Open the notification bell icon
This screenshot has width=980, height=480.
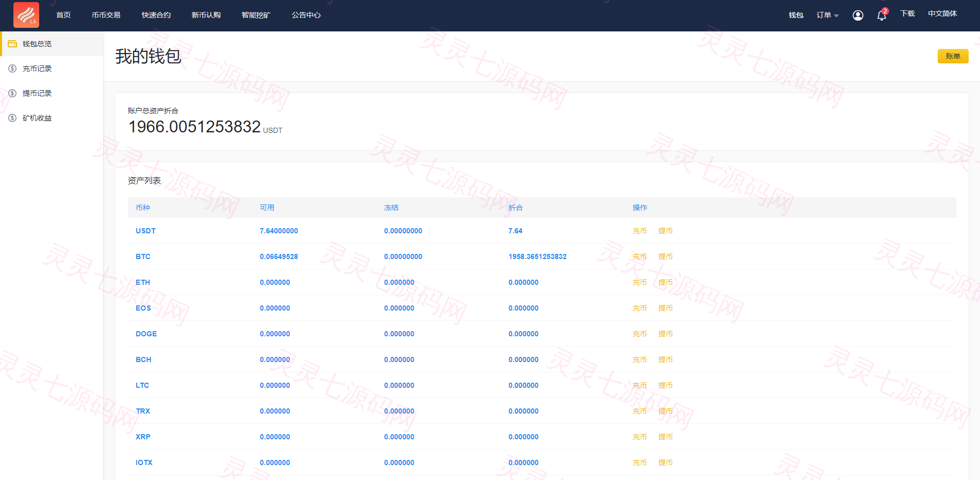pos(882,15)
